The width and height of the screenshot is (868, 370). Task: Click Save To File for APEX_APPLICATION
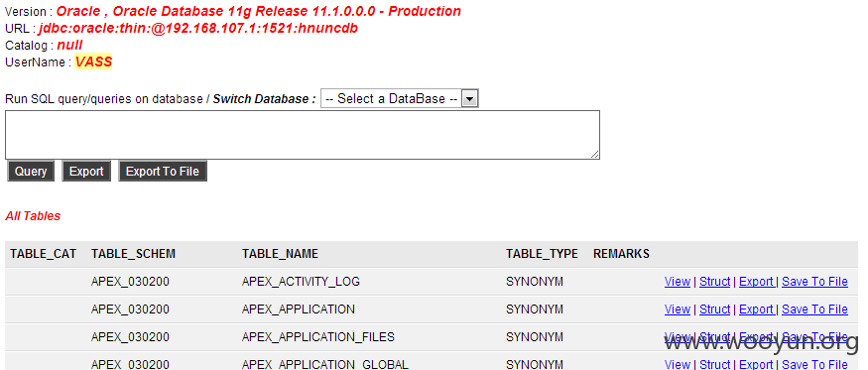[814, 309]
